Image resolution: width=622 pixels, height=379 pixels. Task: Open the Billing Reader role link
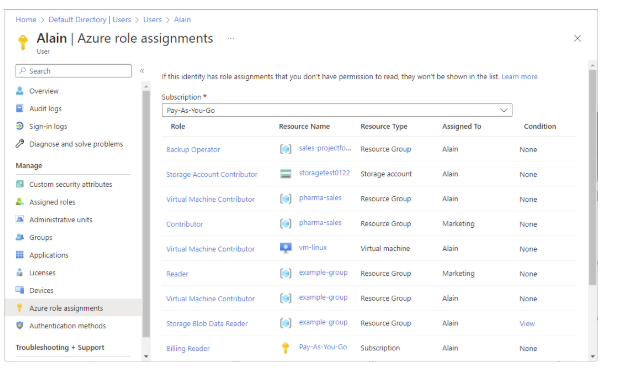[188, 348]
